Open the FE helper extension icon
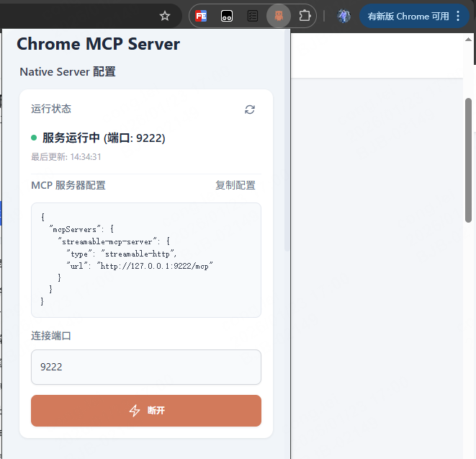This screenshot has width=476, height=459. 201,16
